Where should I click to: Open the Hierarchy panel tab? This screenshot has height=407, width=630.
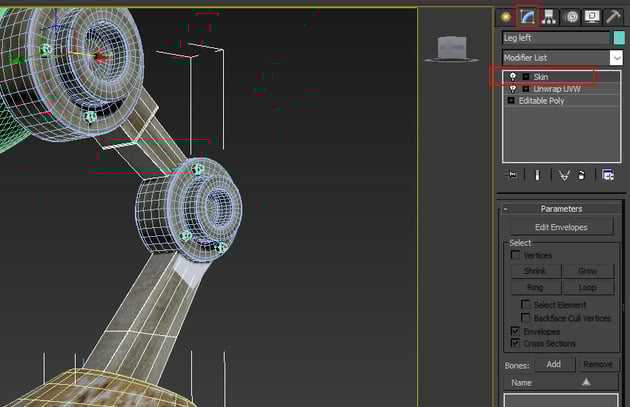click(x=549, y=16)
